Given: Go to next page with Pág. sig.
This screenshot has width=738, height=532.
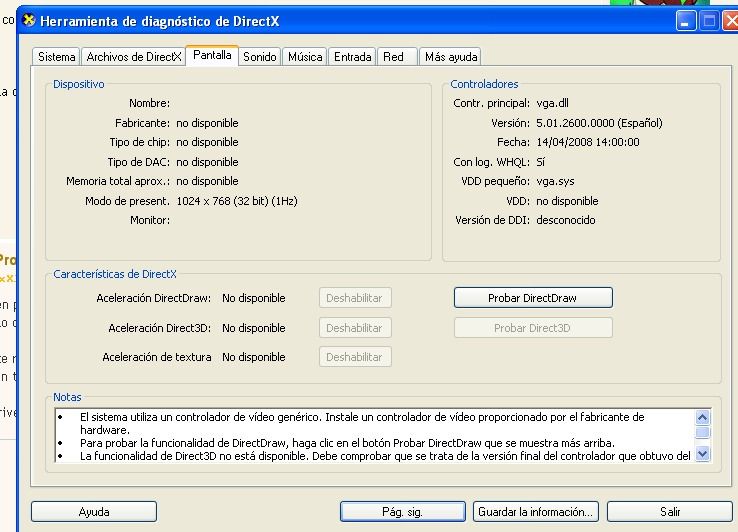Looking at the screenshot, I should click(x=403, y=512).
